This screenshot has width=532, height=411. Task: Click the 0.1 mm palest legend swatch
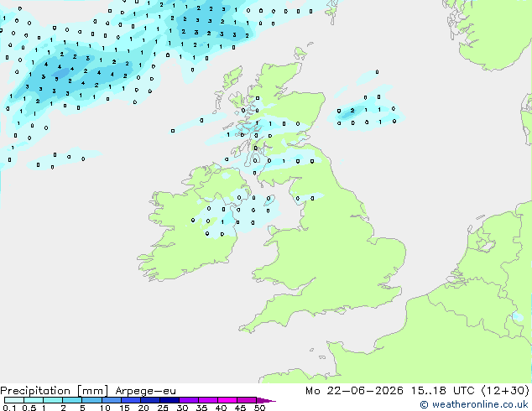(14, 400)
